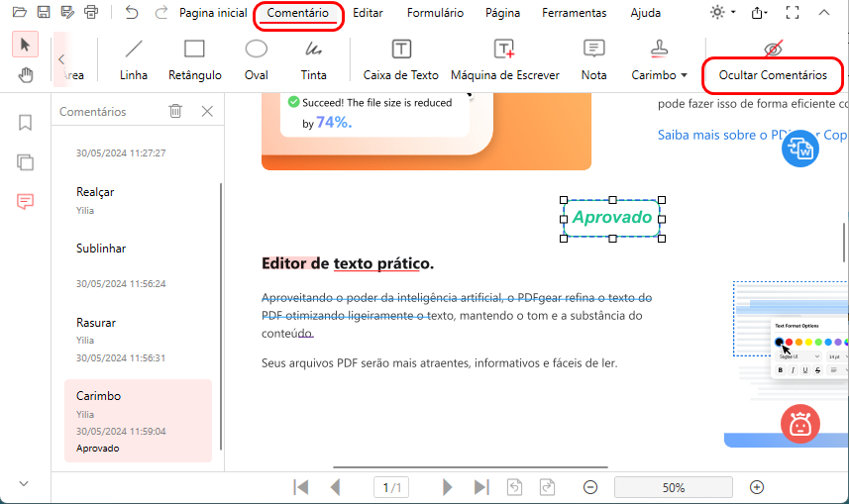Open the Pagina inicial tab

click(x=213, y=13)
